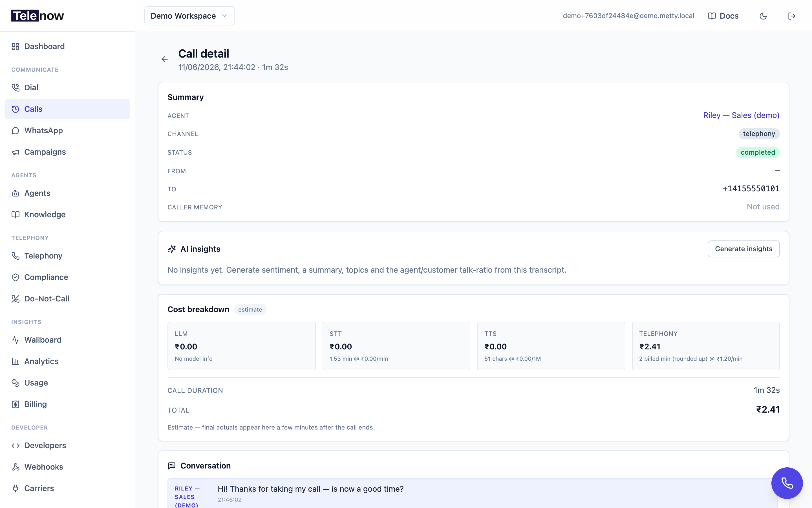Select the Telephony handset icon
The width and height of the screenshot is (812, 508).
click(x=16, y=256)
